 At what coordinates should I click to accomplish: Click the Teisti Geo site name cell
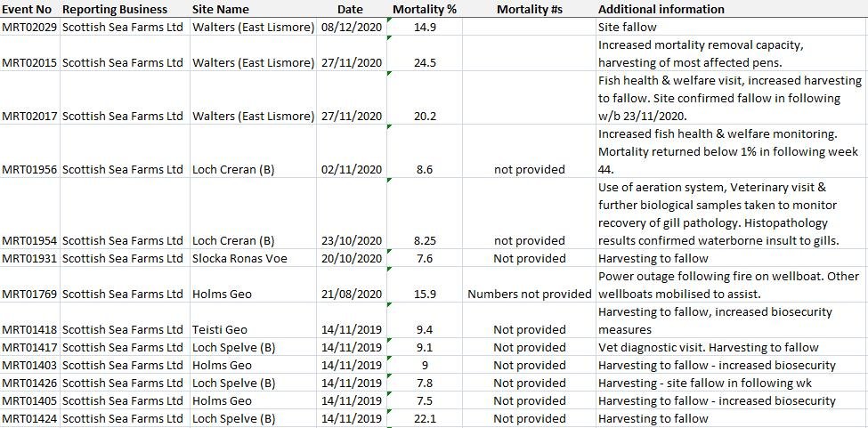220,329
